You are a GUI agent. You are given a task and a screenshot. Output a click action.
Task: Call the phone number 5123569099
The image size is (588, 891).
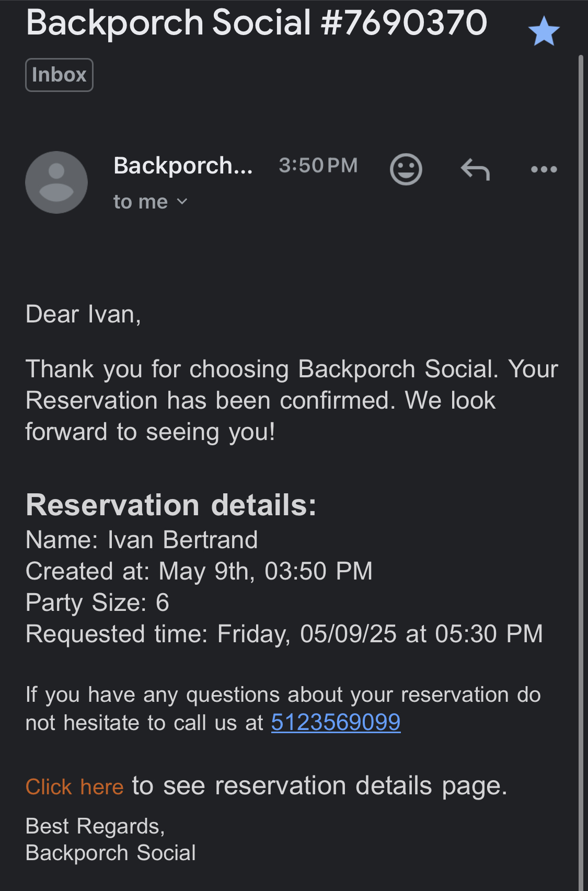pyautogui.click(x=336, y=722)
